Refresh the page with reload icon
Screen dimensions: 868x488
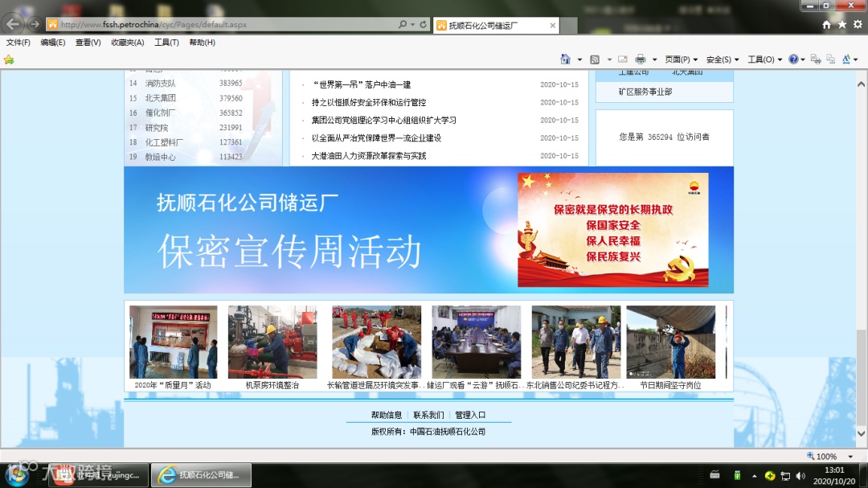coord(423,24)
